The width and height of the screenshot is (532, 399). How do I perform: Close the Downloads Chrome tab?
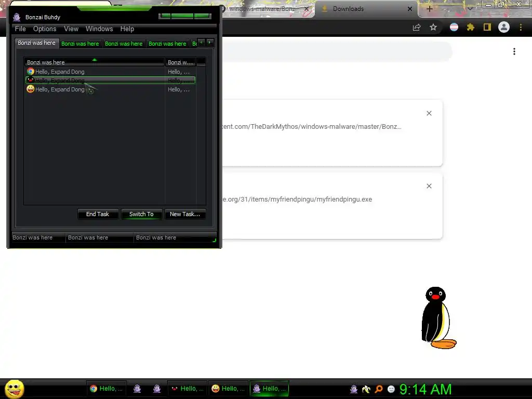(410, 9)
